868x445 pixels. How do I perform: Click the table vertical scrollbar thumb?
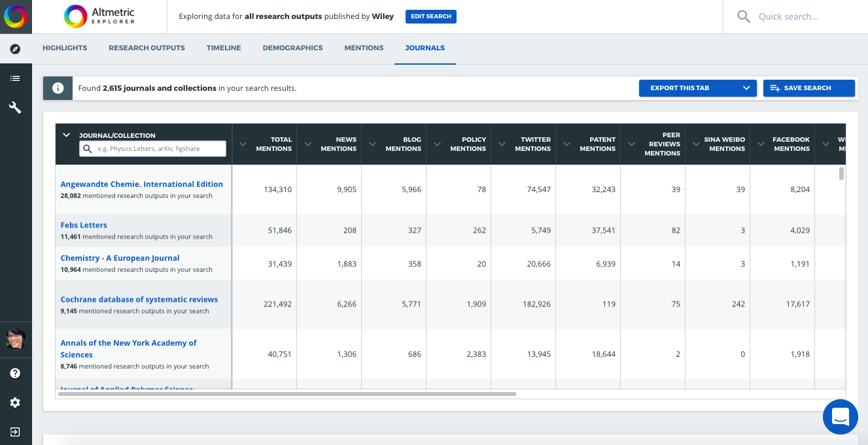coord(841,173)
